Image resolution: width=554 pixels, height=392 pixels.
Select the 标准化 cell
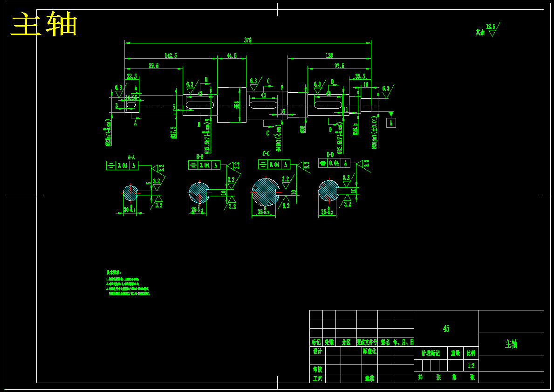[x=369, y=351]
